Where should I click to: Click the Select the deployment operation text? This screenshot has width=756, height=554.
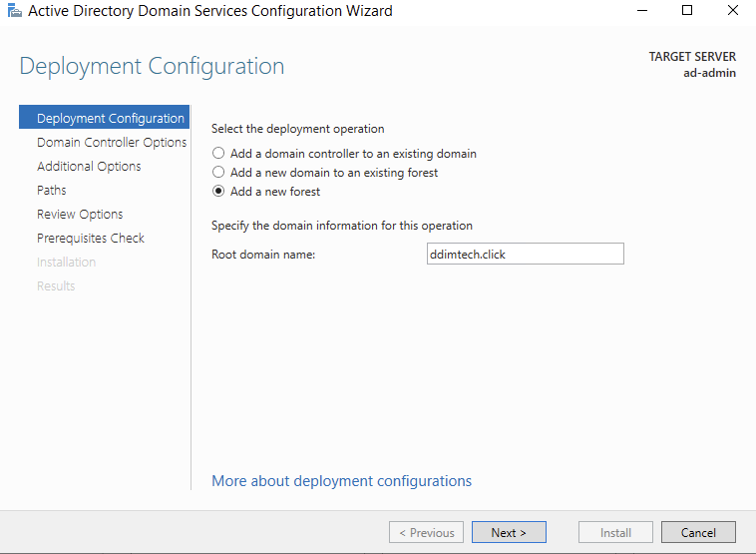297,129
